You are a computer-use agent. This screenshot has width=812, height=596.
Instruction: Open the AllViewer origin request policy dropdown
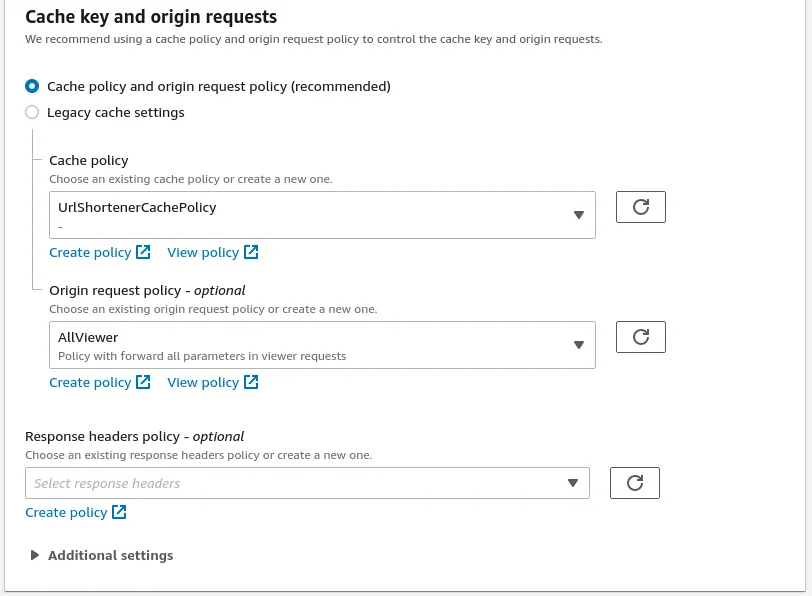pos(321,345)
